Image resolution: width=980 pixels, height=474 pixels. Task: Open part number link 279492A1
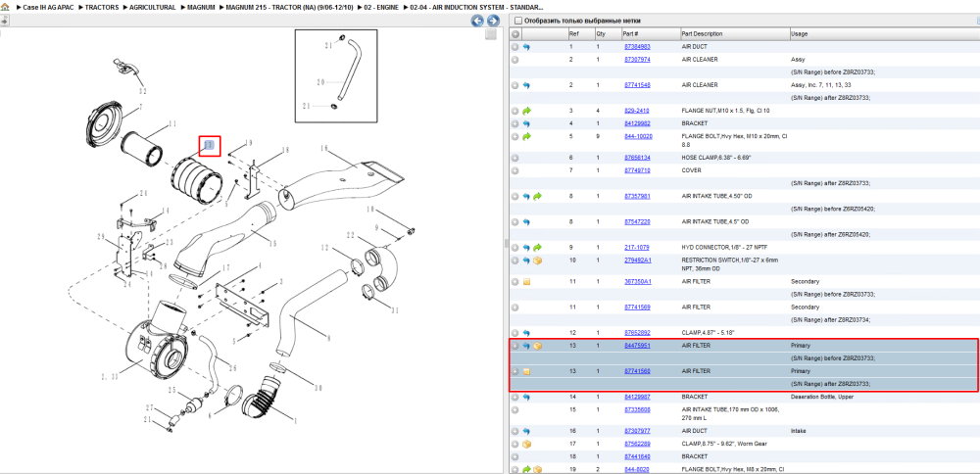638,261
